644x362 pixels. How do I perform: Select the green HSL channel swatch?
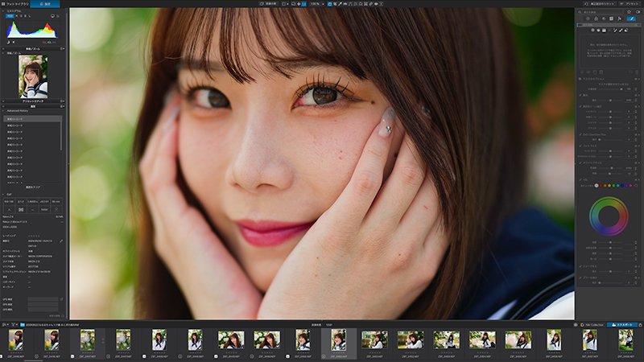pos(613,186)
